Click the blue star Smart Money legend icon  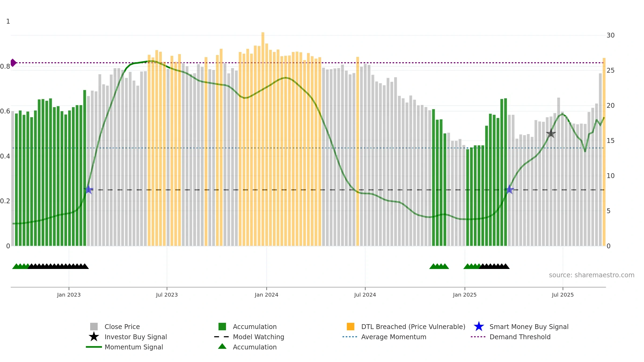coord(479,326)
